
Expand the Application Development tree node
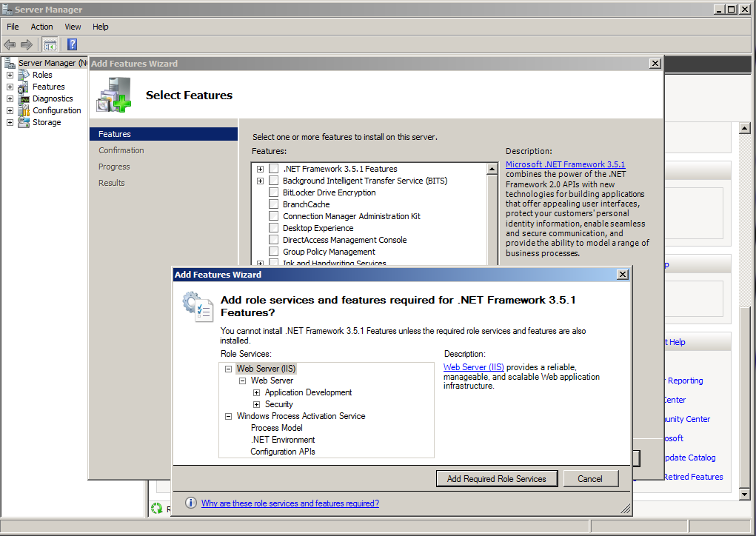[x=256, y=392]
